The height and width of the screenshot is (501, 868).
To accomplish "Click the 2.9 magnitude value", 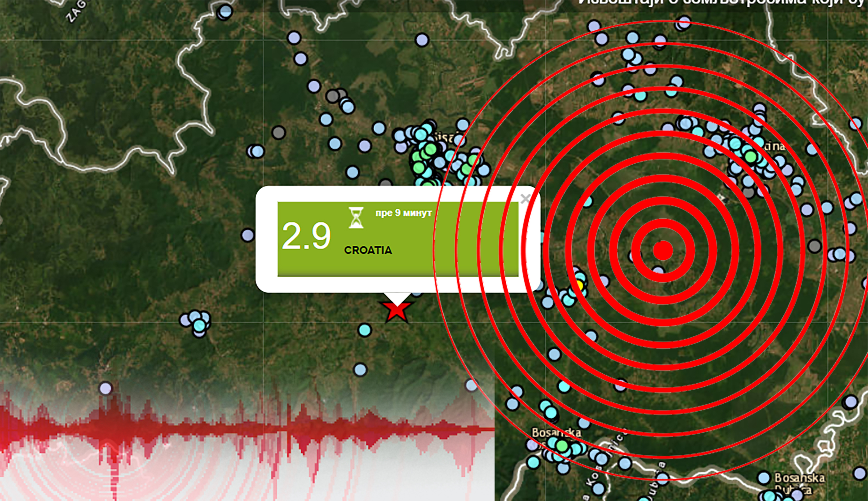I will click(306, 236).
